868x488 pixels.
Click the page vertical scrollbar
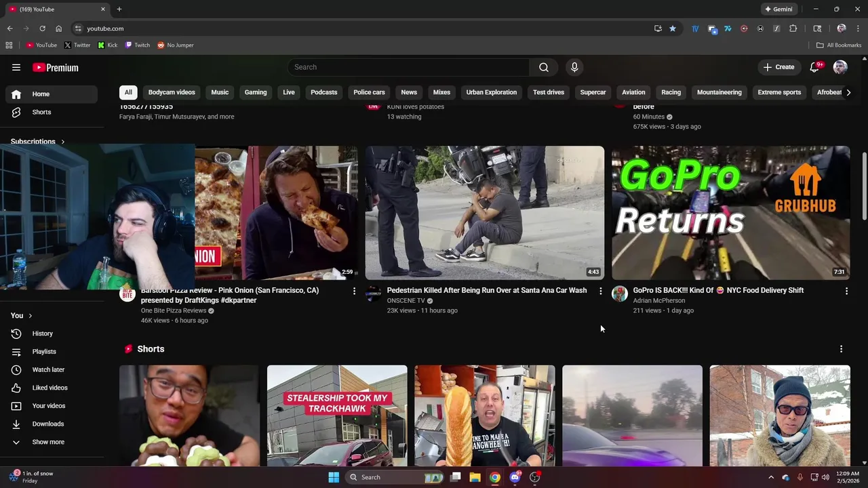point(864,186)
